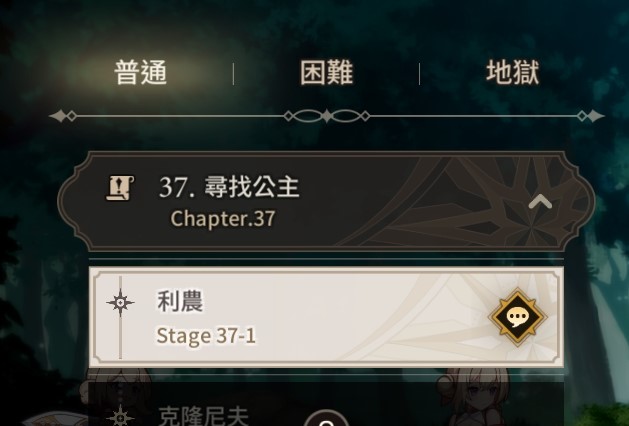Switch to 普通 difficulty tab
Screen dimensions: 629x426
[x=140, y=73]
